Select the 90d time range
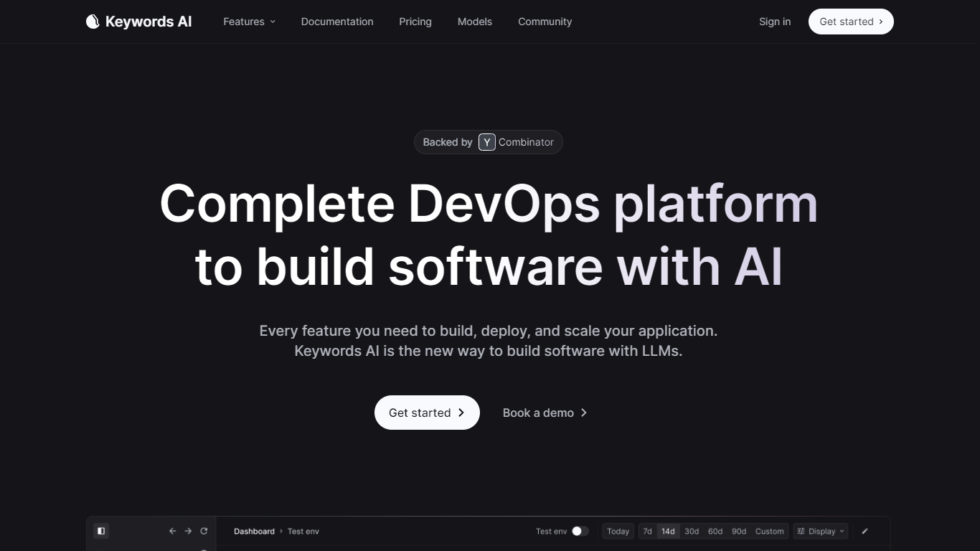 point(739,532)
